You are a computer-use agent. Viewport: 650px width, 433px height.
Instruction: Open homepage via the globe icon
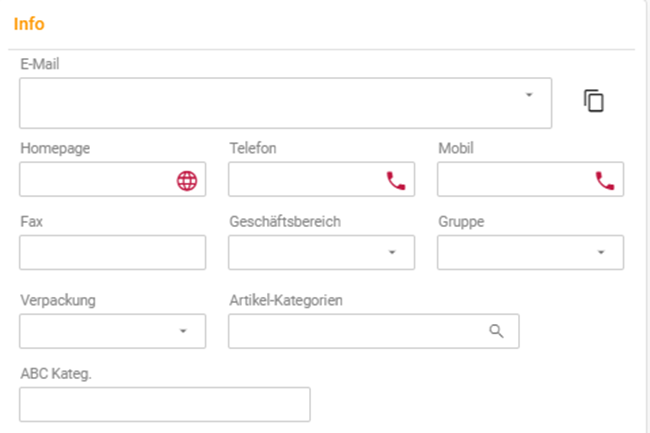187,181
